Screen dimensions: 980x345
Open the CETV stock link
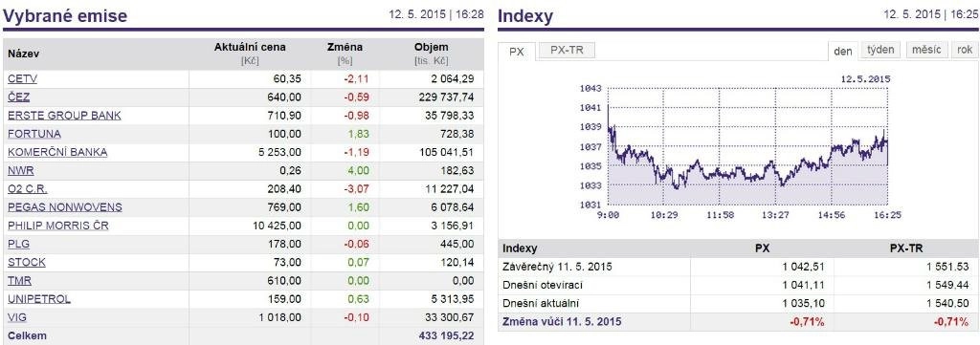(23, 79)
